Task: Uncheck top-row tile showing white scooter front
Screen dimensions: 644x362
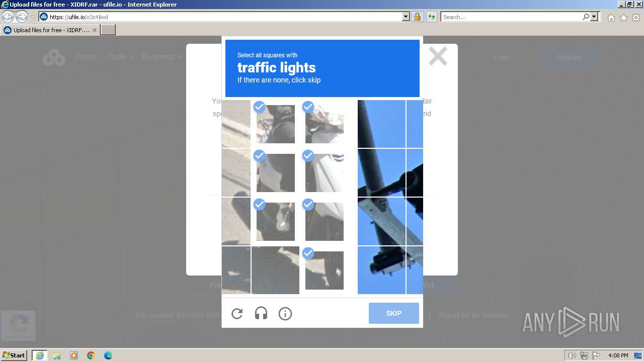Action: 324,124
